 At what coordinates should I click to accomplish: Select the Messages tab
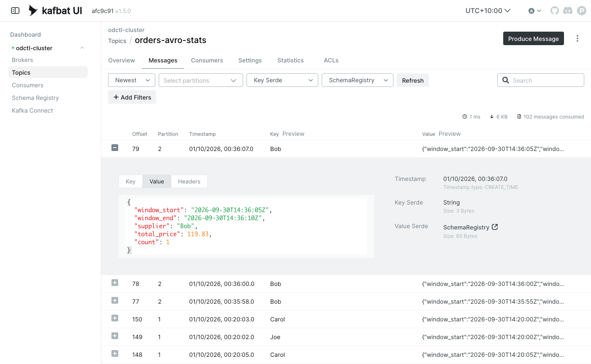(163, 60)
